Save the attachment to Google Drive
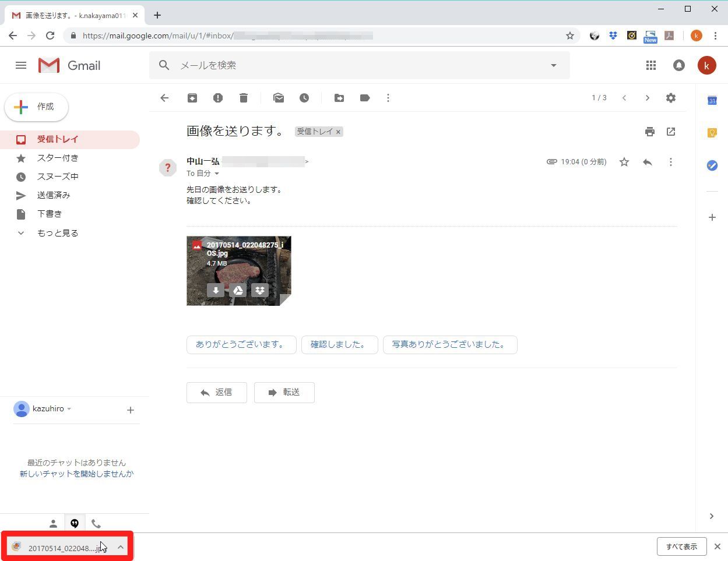 tap(238, 290)
